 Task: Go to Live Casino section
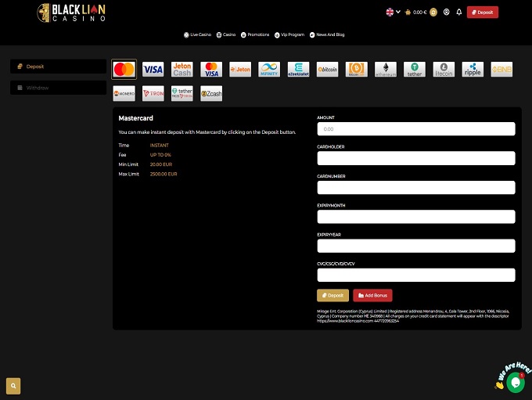tap(197, 35)
